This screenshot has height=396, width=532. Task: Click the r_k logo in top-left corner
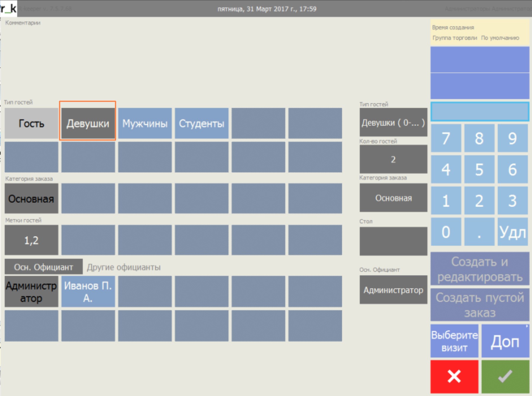[8, 8]
